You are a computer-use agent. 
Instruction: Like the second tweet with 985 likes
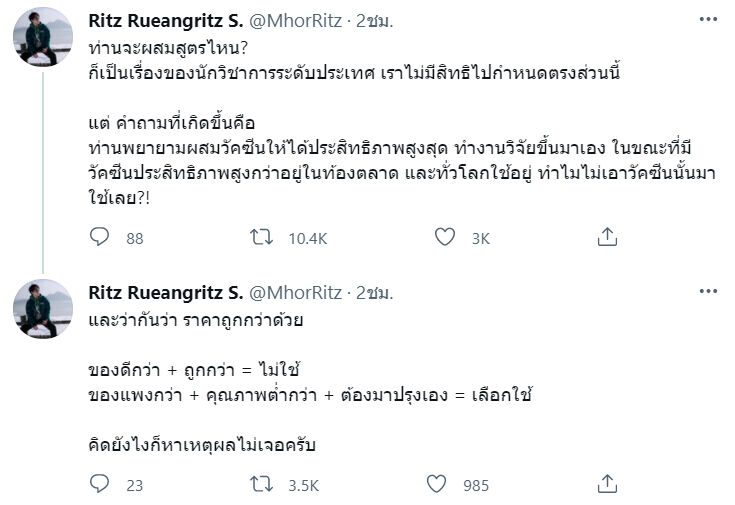(x=436, y=484)
